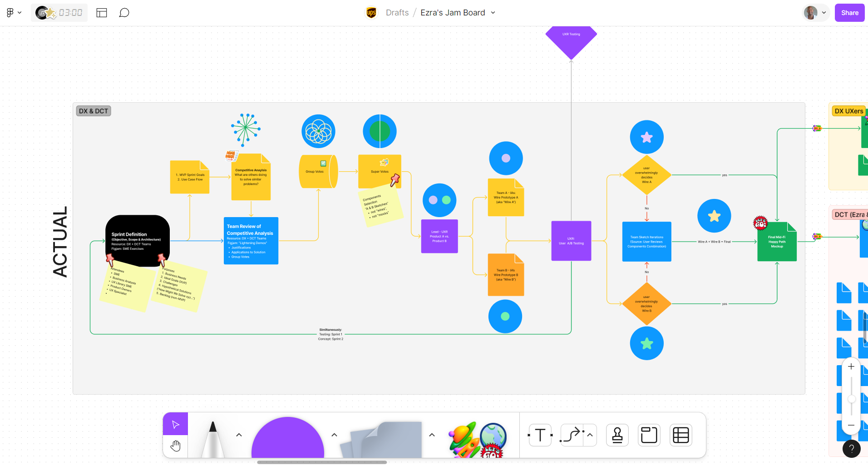The height and width of the screenshot is (466, 868).
Task: Select the Group Votes cylinder shape
Action: (318, 171)
